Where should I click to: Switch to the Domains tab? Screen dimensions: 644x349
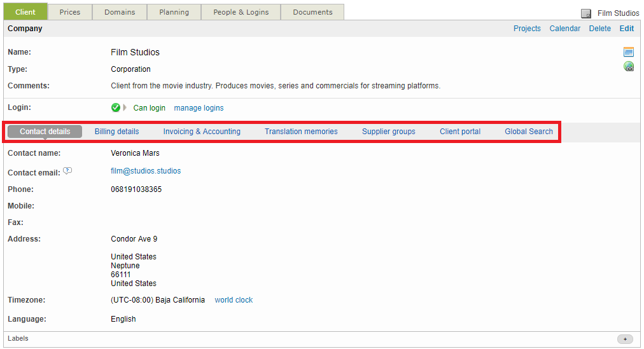pos(120,12)
